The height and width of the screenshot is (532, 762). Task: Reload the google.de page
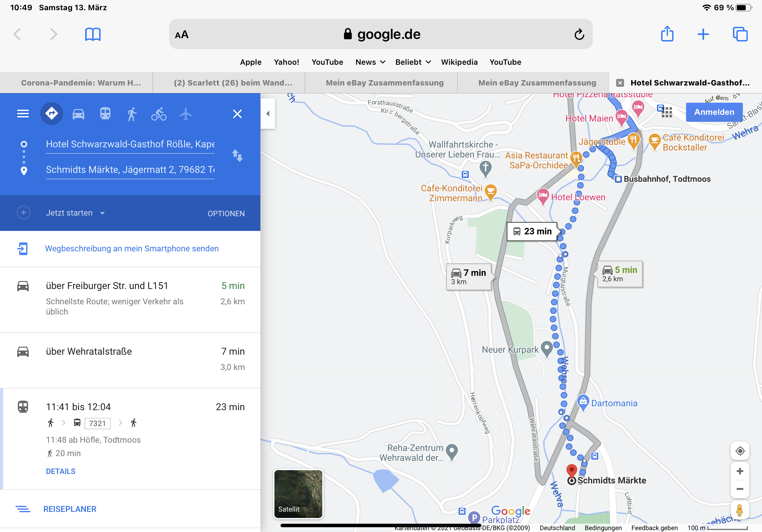point(579,34)
